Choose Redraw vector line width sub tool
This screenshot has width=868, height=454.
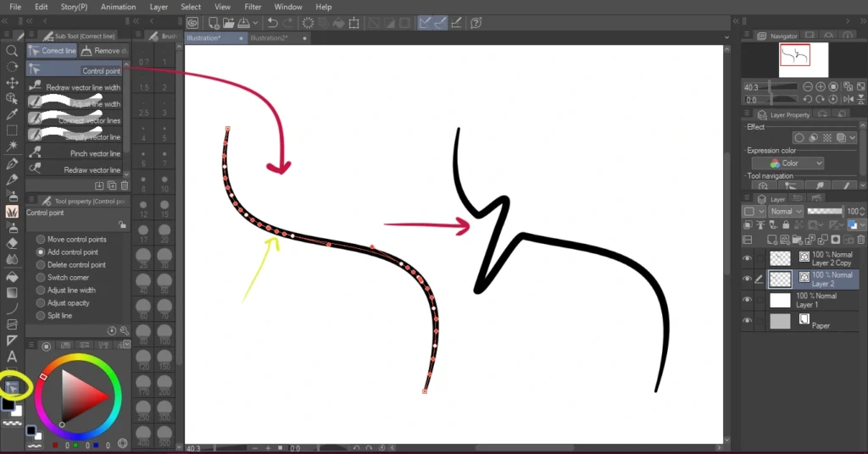(75, 86)
